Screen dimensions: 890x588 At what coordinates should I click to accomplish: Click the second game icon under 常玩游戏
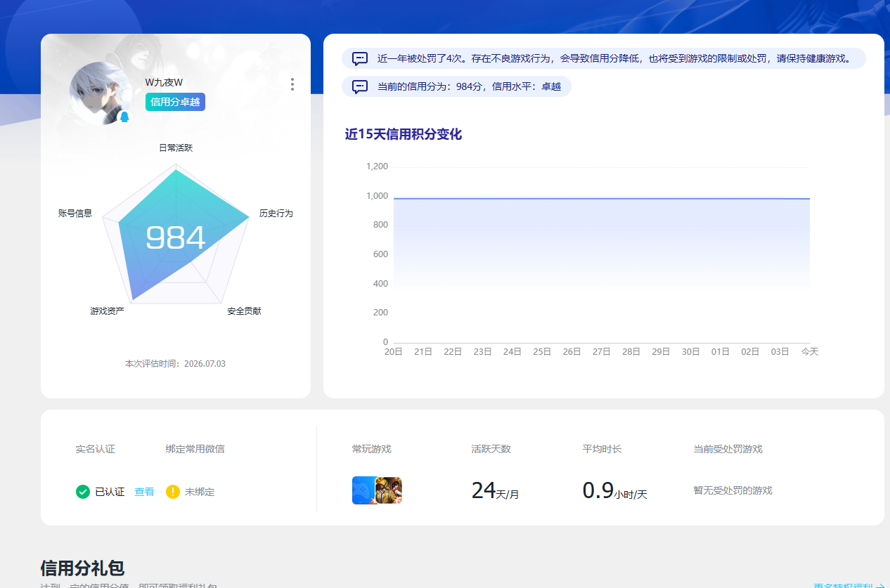[389, 490]
